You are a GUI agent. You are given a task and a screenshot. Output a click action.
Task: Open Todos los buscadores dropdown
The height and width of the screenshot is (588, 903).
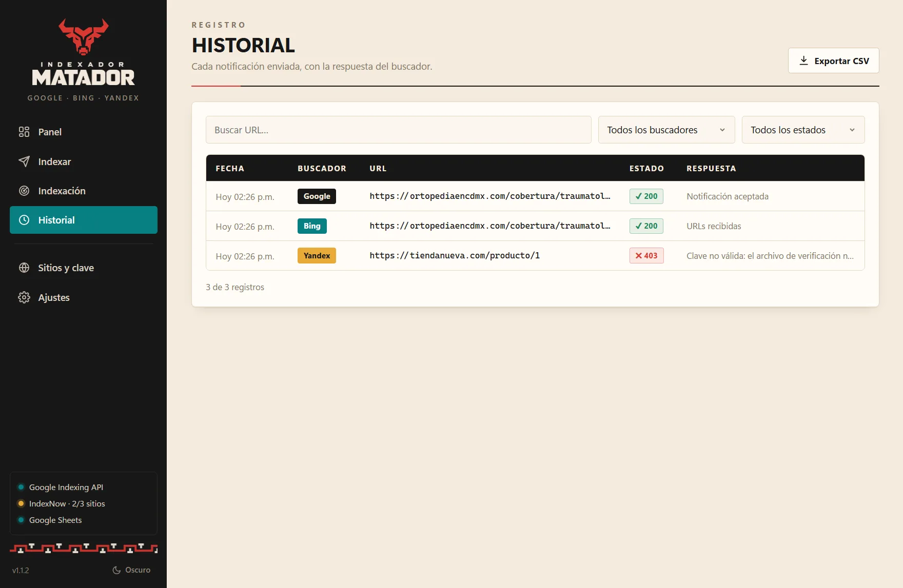(x=666, y=130)
